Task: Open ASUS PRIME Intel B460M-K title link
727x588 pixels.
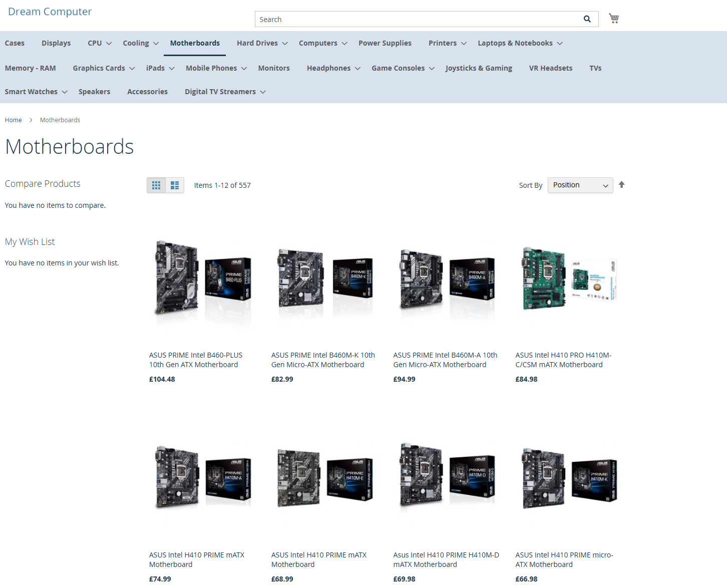Action: coord(323,360)
